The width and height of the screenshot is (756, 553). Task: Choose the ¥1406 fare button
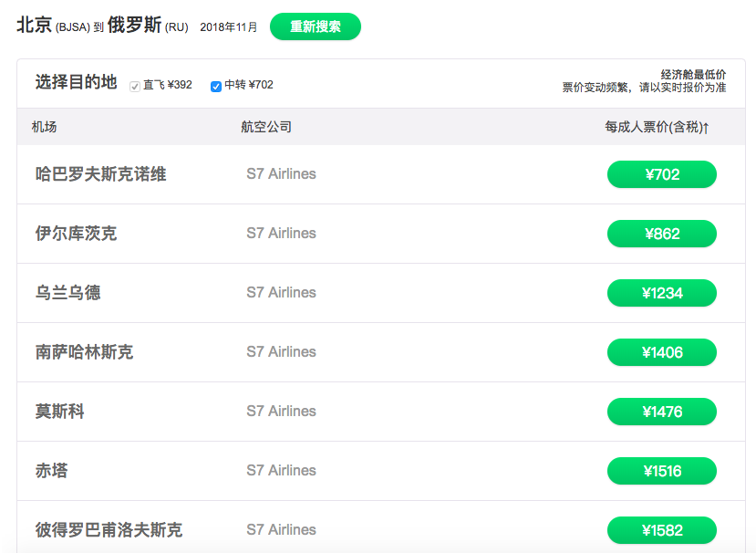point(662,352)
